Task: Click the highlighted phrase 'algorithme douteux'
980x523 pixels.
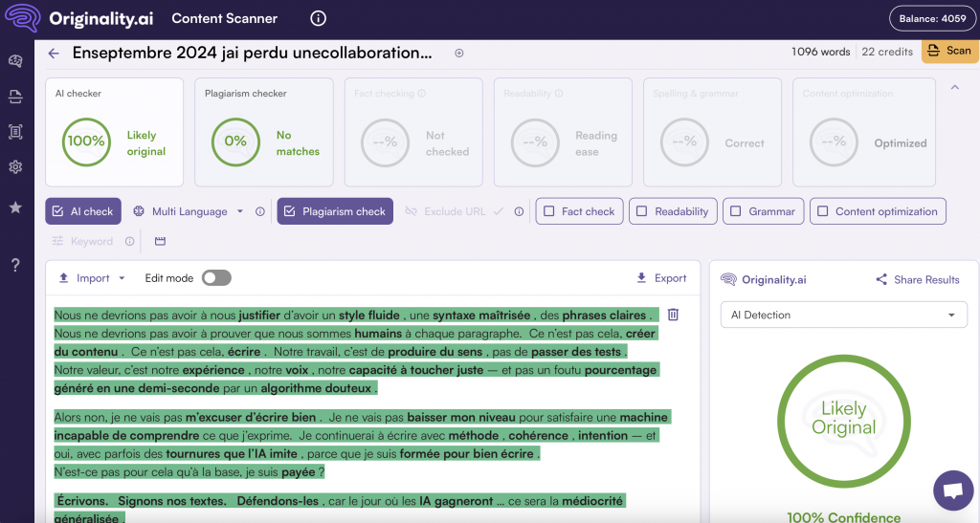Action: pos(316,388)
